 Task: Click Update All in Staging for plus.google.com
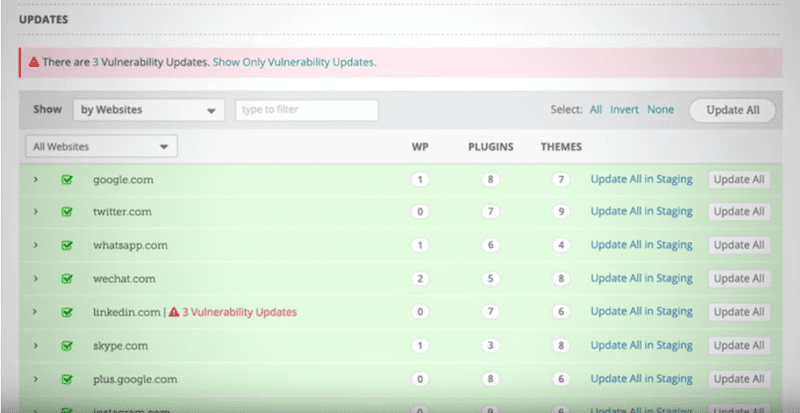pos(642,379)
